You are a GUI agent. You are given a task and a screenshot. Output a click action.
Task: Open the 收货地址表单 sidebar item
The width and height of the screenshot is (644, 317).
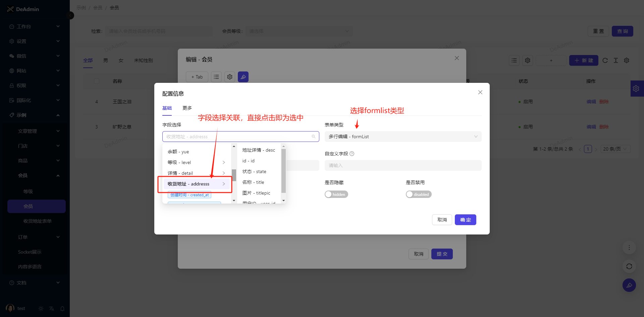click(x=37, y=221)
